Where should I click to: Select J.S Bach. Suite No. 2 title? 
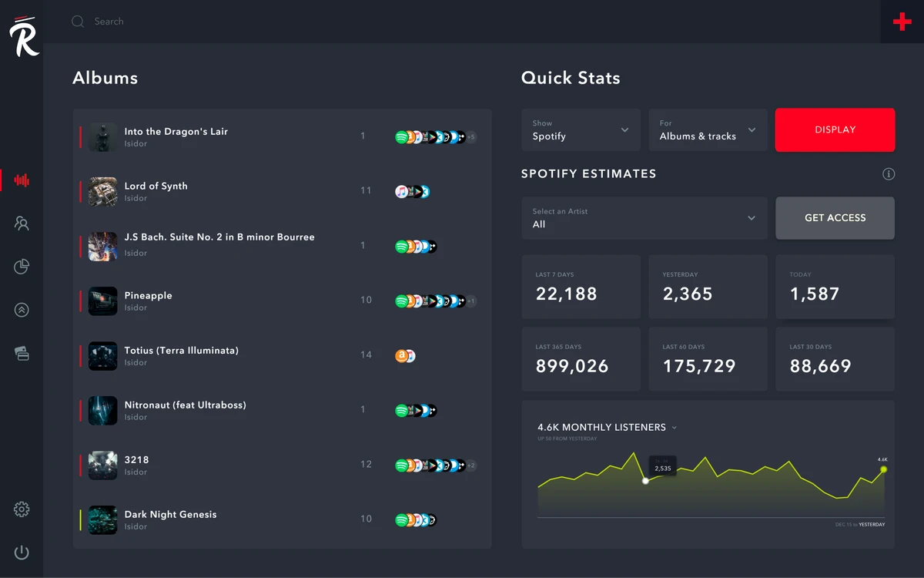click(219, 237)
